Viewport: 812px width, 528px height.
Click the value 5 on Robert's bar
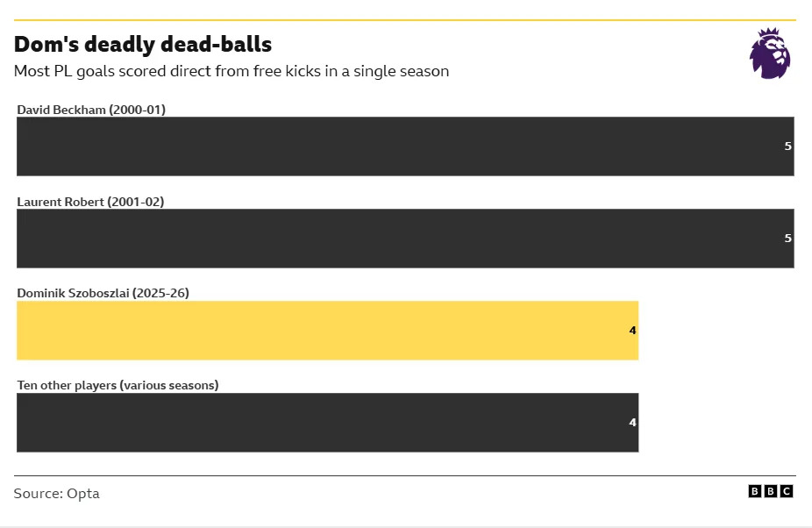click(x=787, y=239)
